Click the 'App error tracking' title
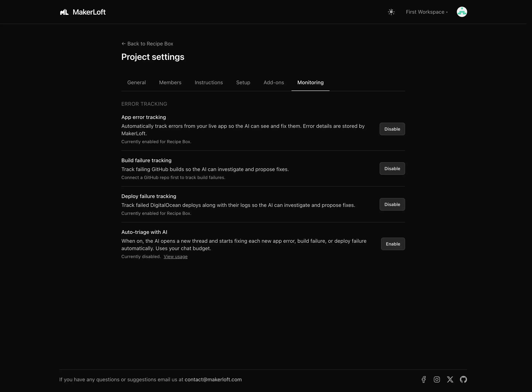 tap(144, 117)
